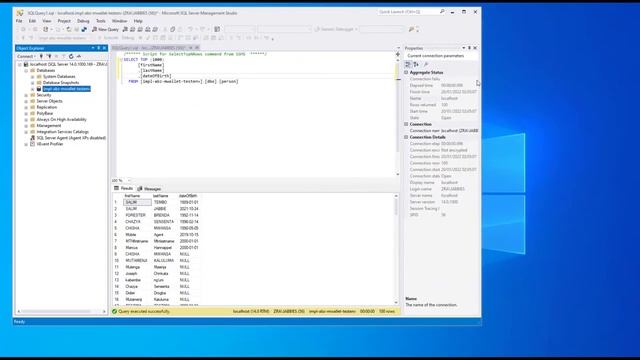
Task: Open the Window menu
Action: [x=120, y=21]
